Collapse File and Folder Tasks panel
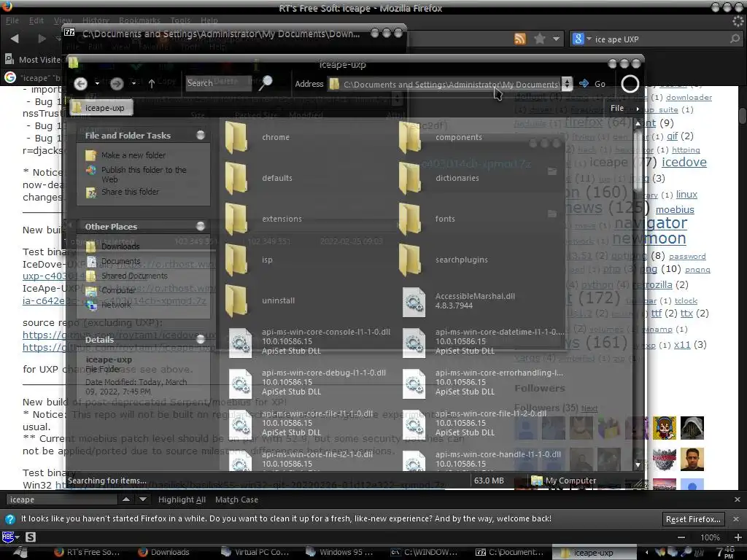747x560 pixels. pos(201,135)
